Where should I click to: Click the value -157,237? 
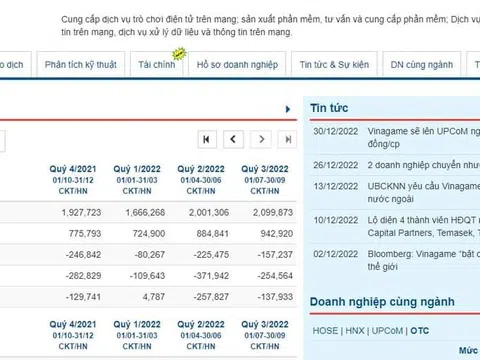tap(275, 255)
